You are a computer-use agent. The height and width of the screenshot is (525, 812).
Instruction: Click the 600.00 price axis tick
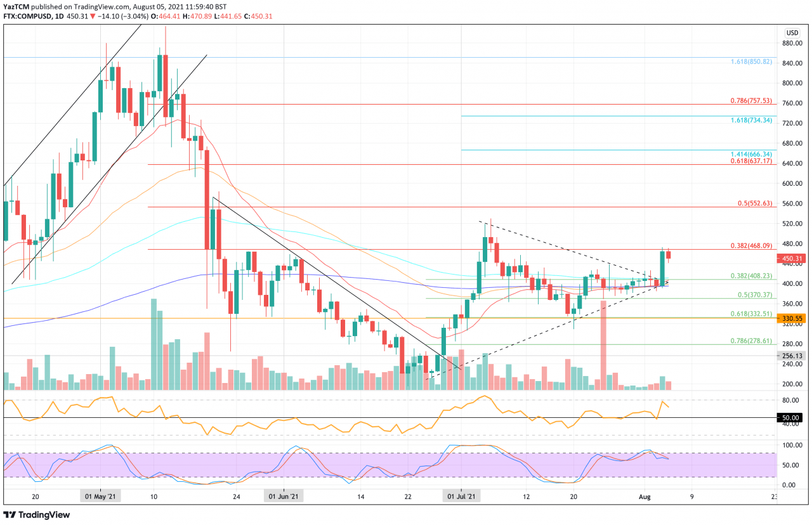coord(793,184)
